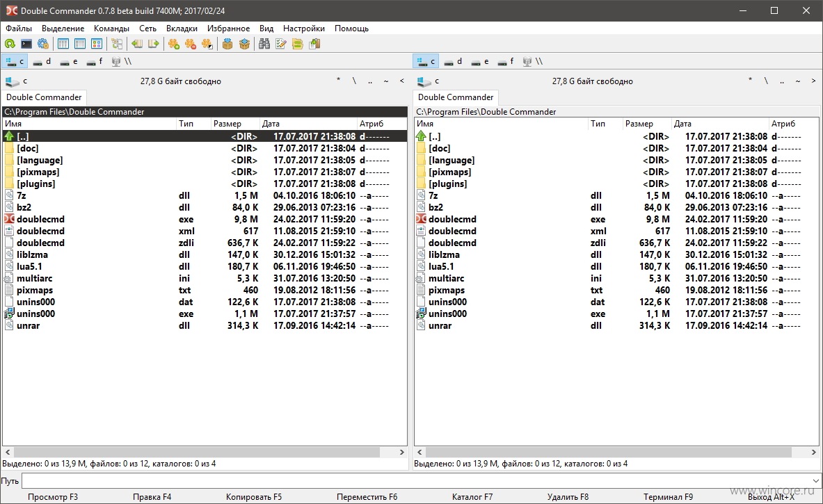Image resolution: width=823 pixels, height=504 pixels.
Task: Click Копировать F5 button
Action: (253, 496)
